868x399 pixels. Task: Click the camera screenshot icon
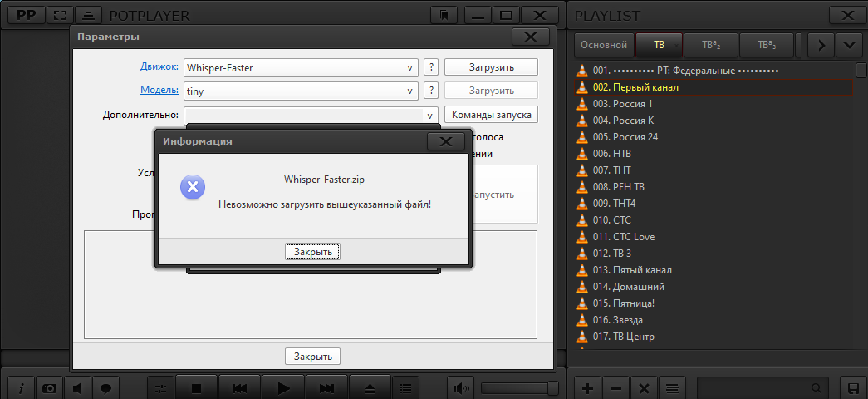pos(50,387)
